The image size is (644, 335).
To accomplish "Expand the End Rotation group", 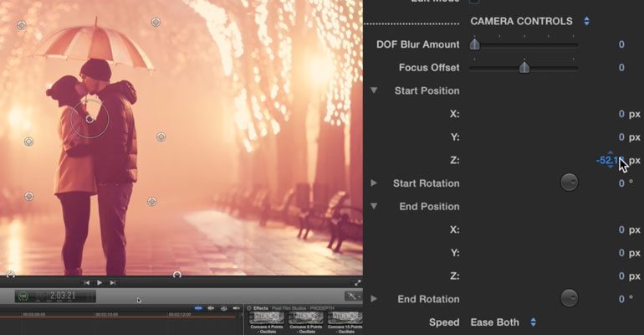I will [x=374, y=298].
